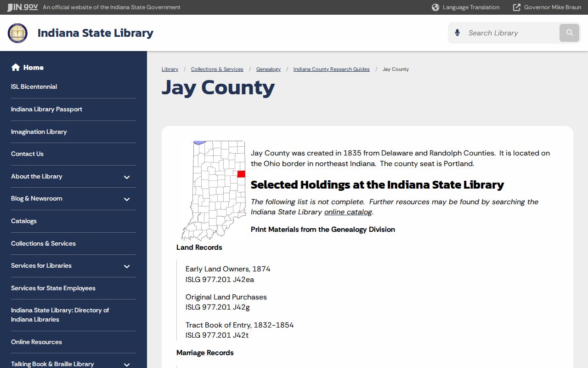The height and width of the screenshot is (368, 588).
Task: Select Online Resources in the sidebar
Action: coord(36,342)
